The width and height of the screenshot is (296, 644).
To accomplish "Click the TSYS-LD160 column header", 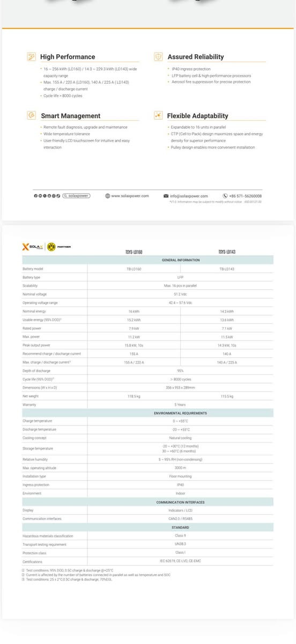I will pyautogui.click(x=134, y=252).
